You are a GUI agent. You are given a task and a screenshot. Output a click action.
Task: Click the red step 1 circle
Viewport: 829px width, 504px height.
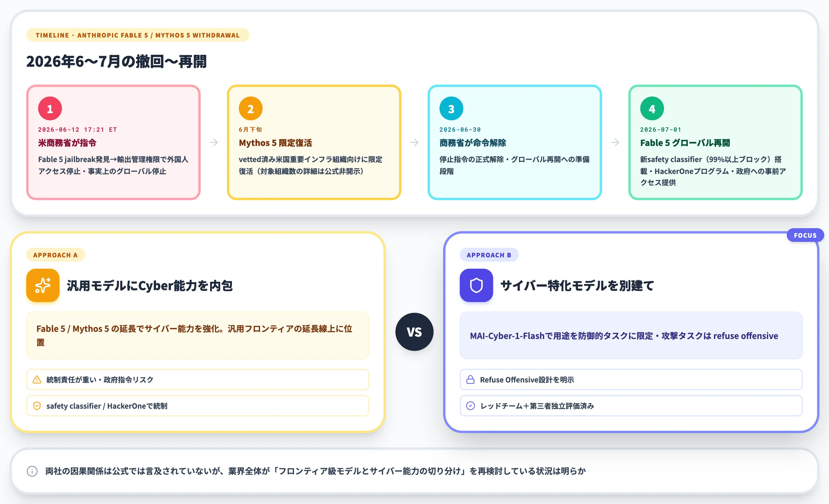click(x=50, y=108)
